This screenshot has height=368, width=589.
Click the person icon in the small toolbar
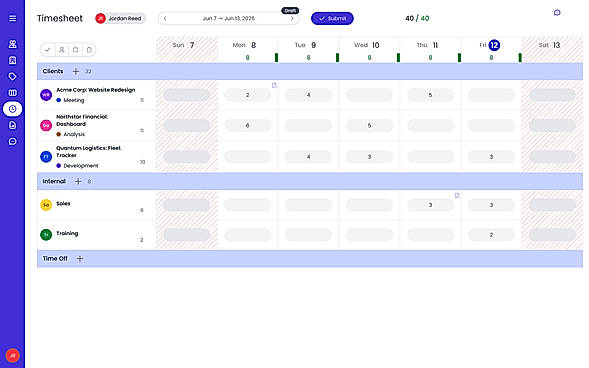[x=62, y=50]
